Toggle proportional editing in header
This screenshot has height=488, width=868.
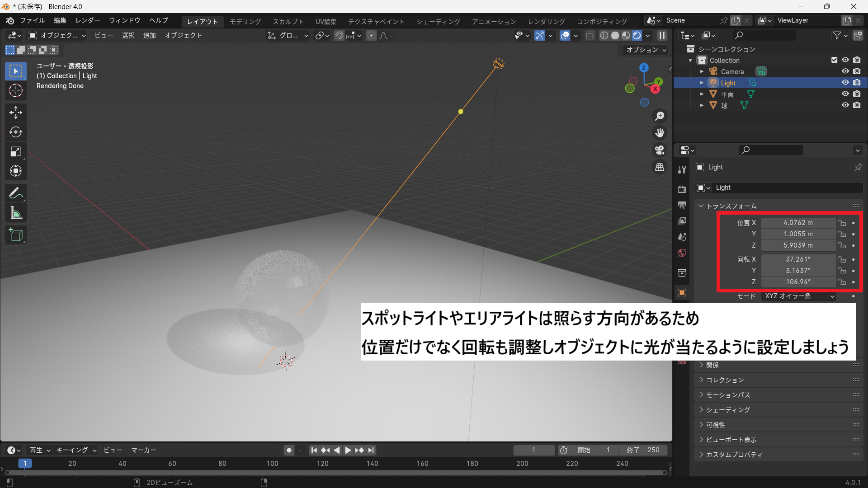tap(371, 35)
